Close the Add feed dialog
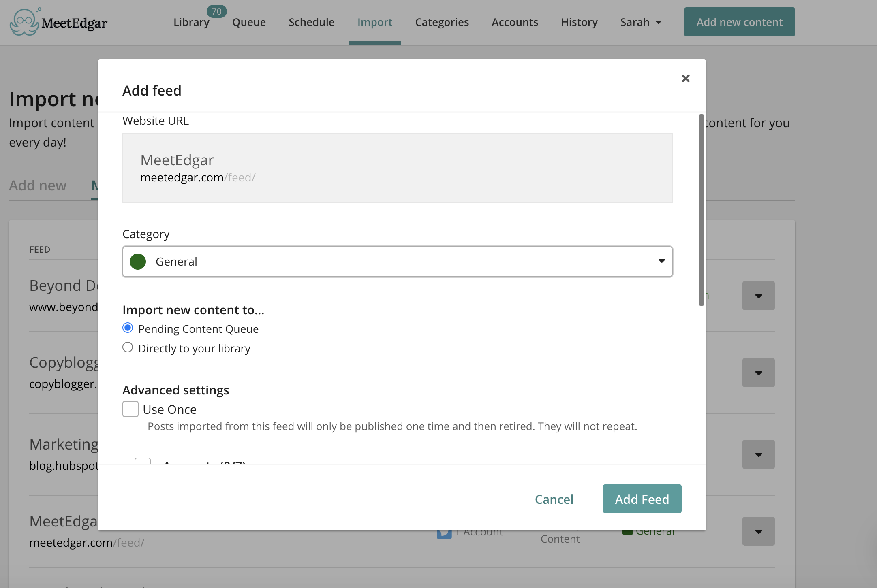Viewport: 877px width, 588px height. 685,78
